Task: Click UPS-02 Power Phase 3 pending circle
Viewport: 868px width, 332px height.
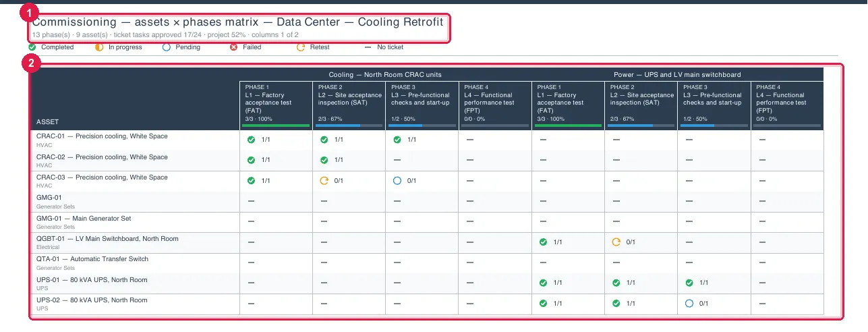Action: pyautogui.click(x=689, y=303)
